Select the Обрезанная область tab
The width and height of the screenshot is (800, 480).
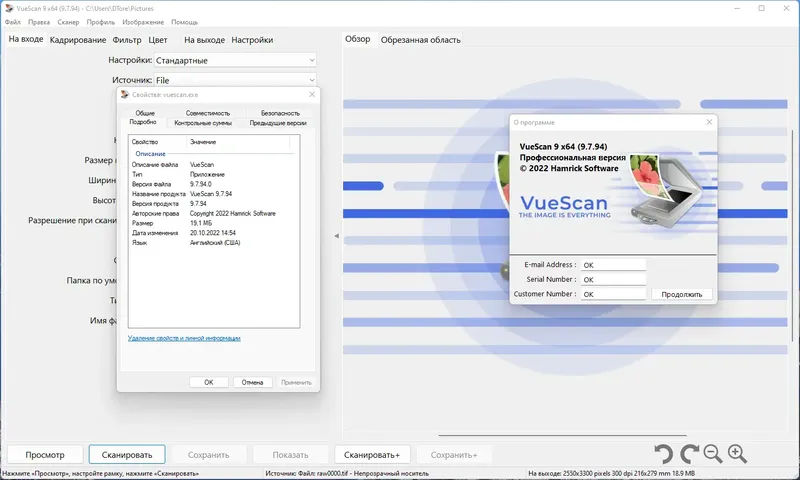coord(420,40)
